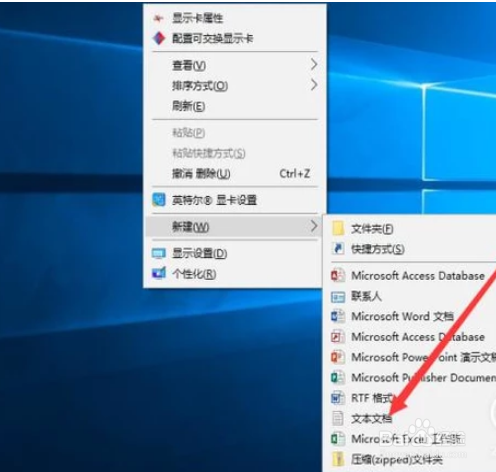Select 撤消 删除(U) menu entry

point(235,174)
